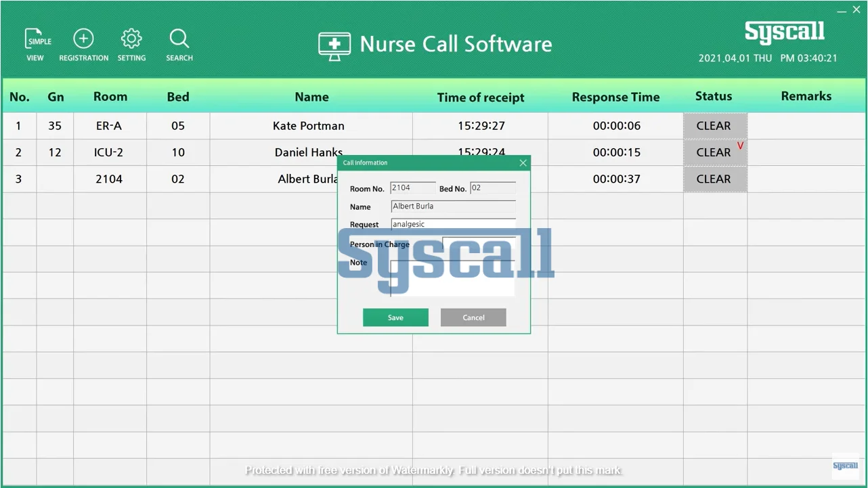Screen dimensions: 868x488
Task: Close the Call Information dialog
Action: [x=523, y=162]
